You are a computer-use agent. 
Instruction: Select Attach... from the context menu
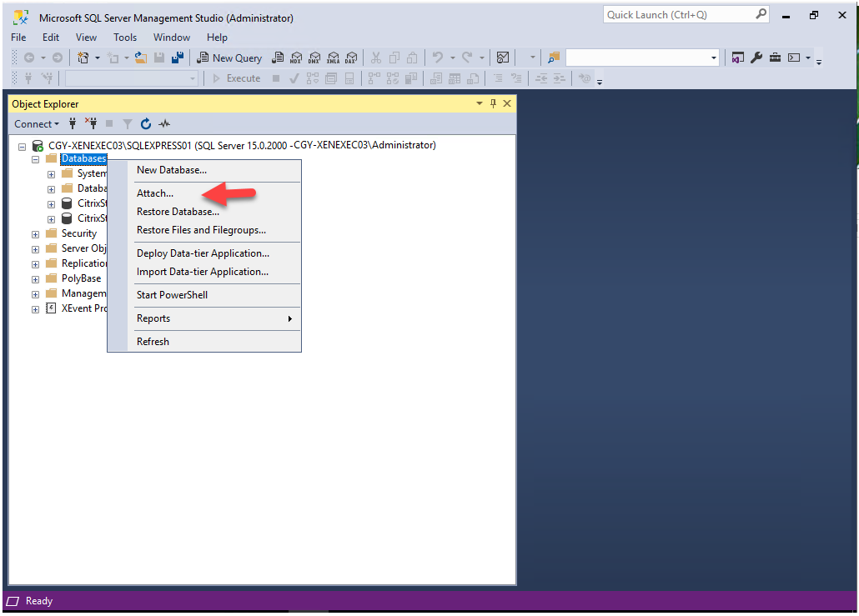pos(155,193)
